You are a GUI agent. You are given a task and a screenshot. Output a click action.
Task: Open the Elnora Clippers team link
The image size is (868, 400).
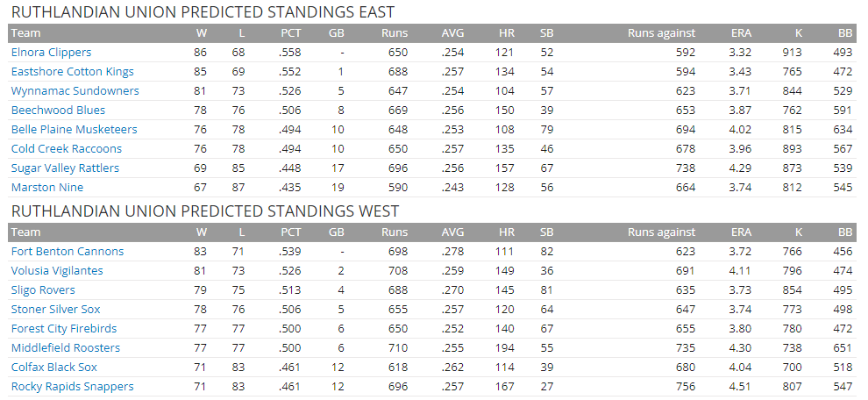(51, 53)
